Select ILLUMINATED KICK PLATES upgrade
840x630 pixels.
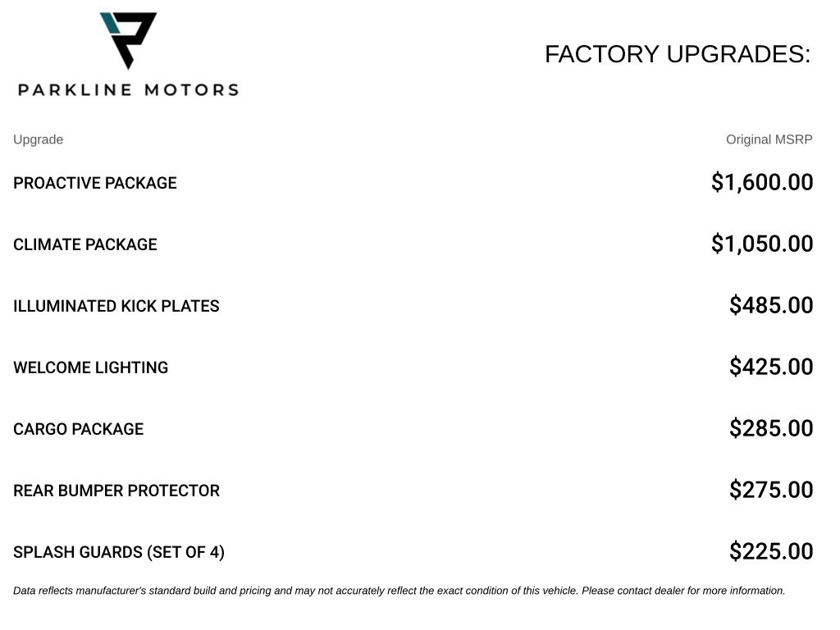[x=116, y=306]
